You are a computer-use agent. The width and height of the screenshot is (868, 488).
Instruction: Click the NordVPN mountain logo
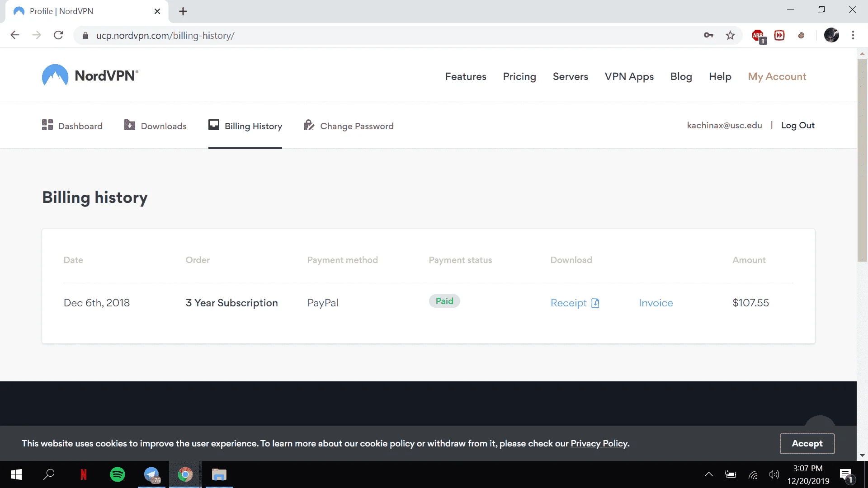[55, 75]
